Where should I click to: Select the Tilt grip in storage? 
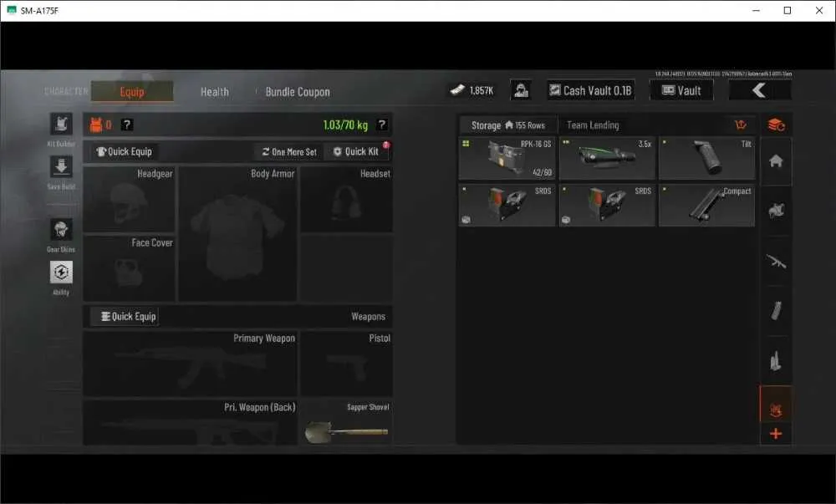click(x=707, y=158)
